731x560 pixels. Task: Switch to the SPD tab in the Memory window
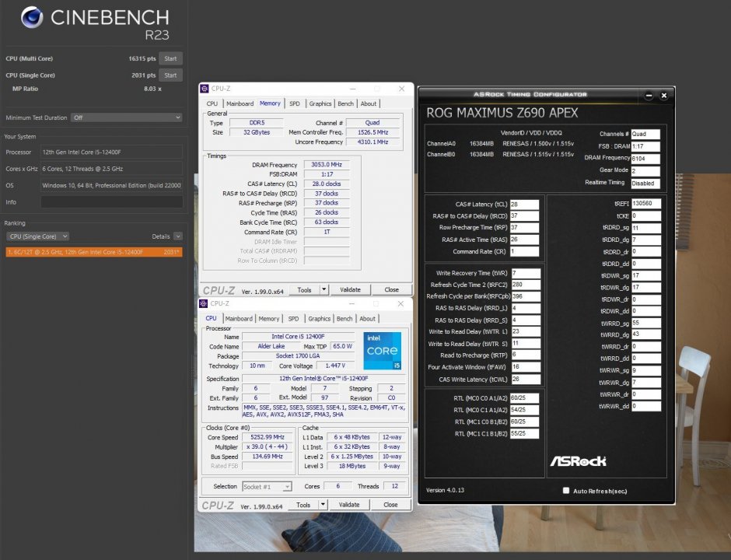[x=294, y=103]
